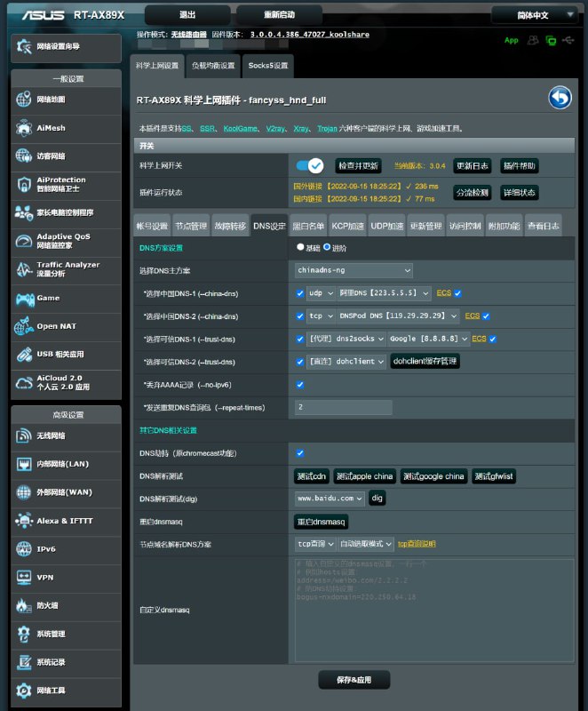Click the green network status icon
Screen dimensions: 588x711
pyautogui.click(x=551, y=40)
